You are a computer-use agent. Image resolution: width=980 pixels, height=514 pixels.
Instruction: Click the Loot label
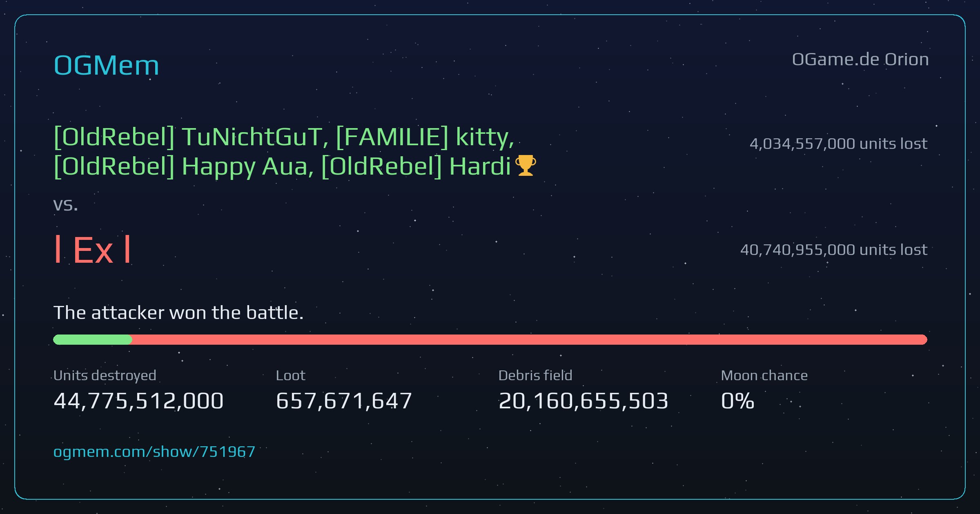(290, 375)
